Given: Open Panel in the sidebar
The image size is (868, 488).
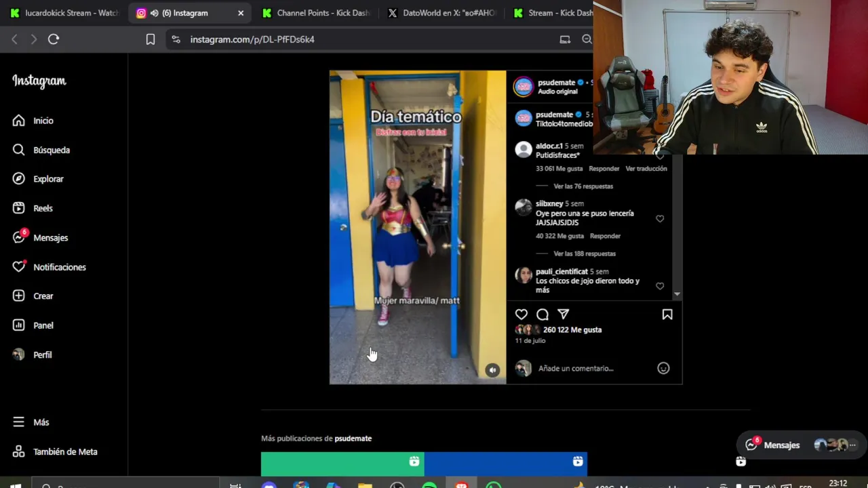Looking at the screenshot, I should coord(33,325).
